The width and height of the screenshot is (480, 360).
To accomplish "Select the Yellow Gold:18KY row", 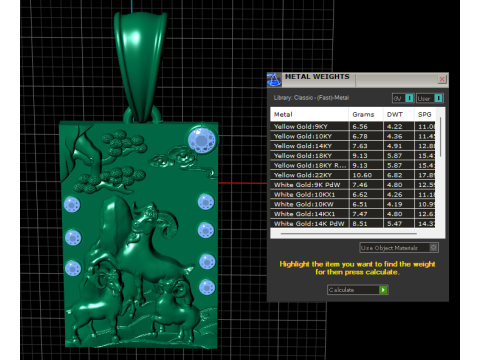I will pyautogui.click(x=353, y=155).
